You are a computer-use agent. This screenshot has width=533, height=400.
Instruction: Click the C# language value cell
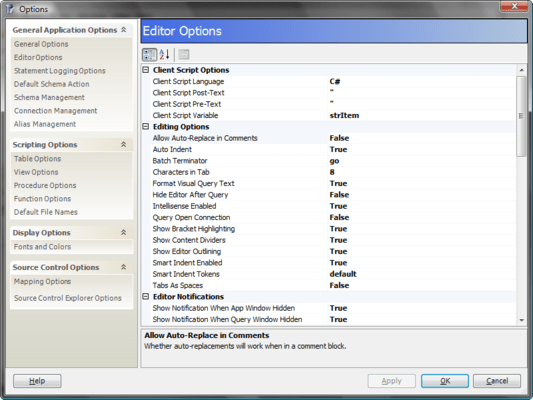pos(422,82)
